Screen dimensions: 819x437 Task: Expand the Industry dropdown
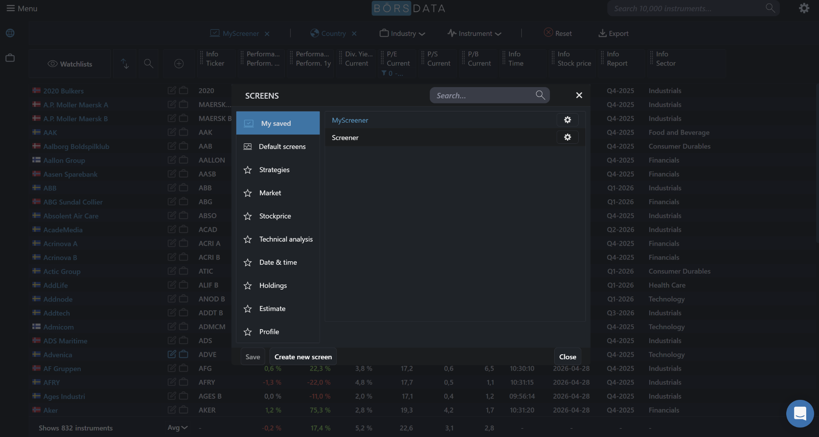coord(402,33)
